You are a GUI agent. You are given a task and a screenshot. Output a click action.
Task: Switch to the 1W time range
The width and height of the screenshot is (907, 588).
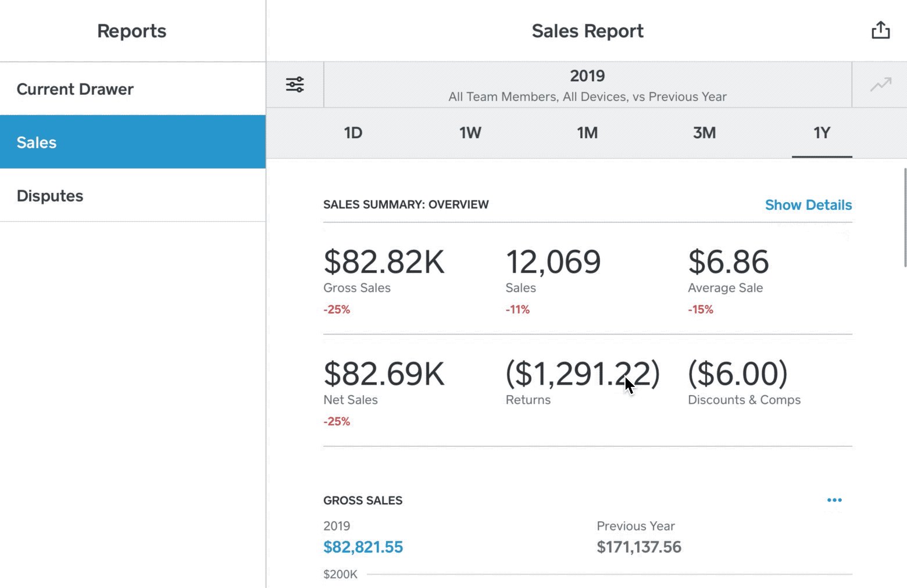(470, 133)
